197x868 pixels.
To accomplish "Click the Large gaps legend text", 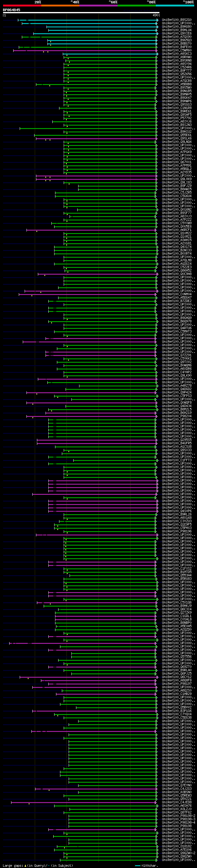I will 38,865.
